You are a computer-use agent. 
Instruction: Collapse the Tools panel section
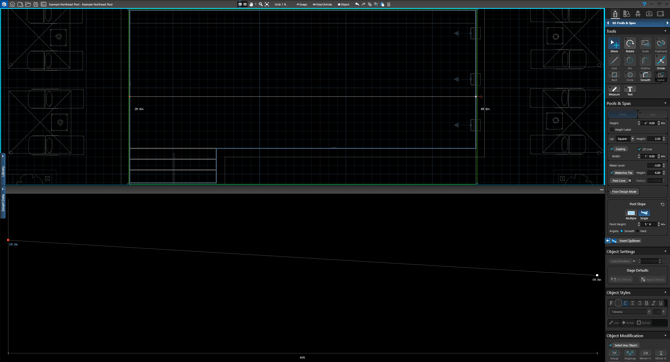pyautogui.click(x=665, y=31)
